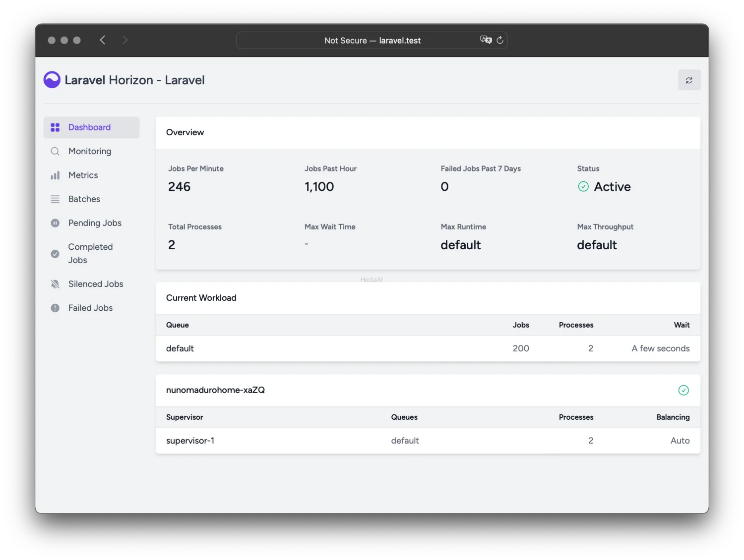Screen dimensions: 744x560
Task: Click the Batches list icon
Action: (55, 199)
